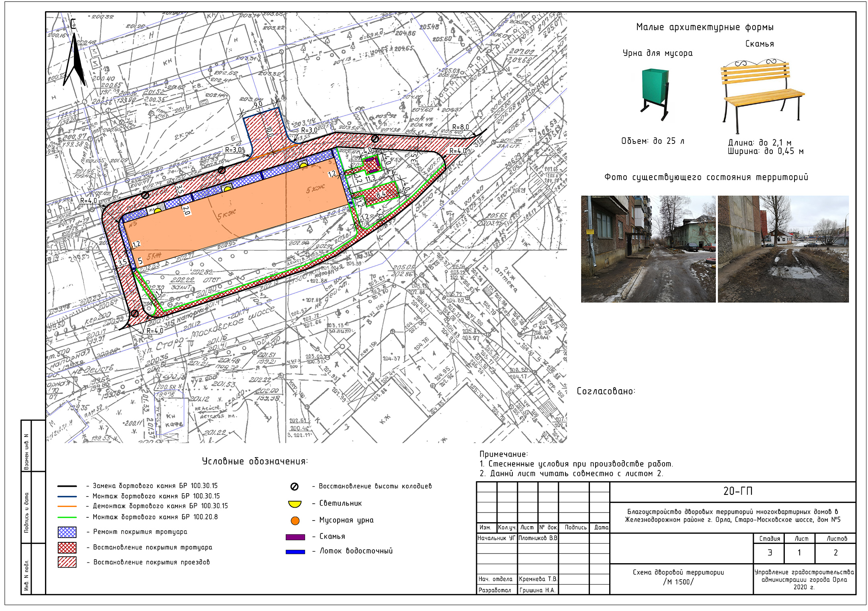Click the 'Подпись и дата' margin cell
Image resolution: width=868 pixels, height=611 pixels.
tap(27, 513)
